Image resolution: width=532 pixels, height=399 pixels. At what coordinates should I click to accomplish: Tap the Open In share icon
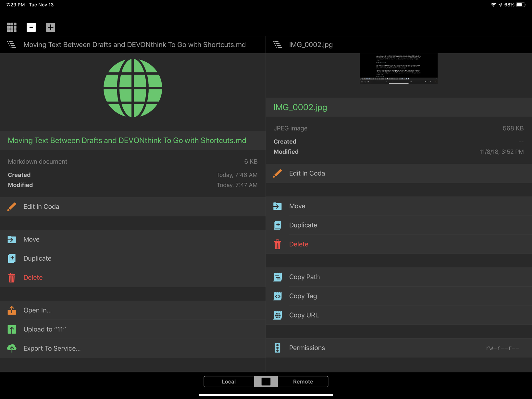click(x=12, y=310)
